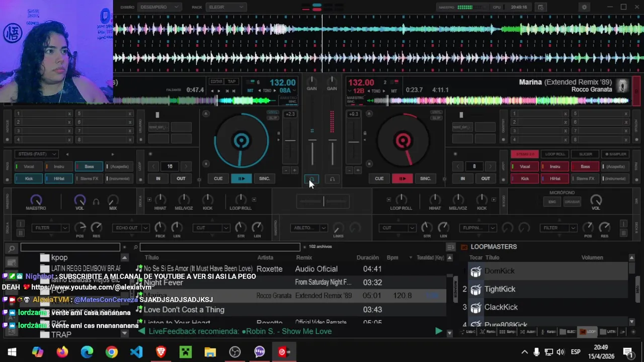644x362 pixels.
Task: Sync the right deck with SINC.
Action: pyautogui.click(x=426, y=178)
